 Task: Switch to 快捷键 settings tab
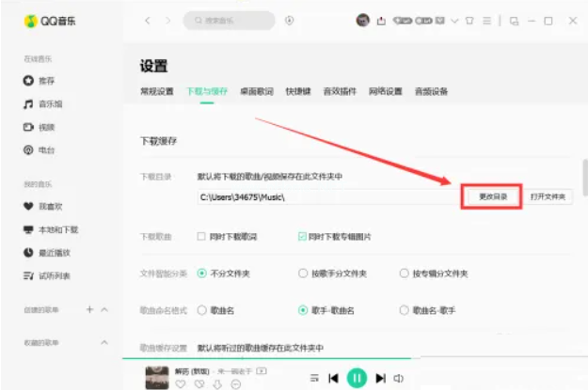297,91
